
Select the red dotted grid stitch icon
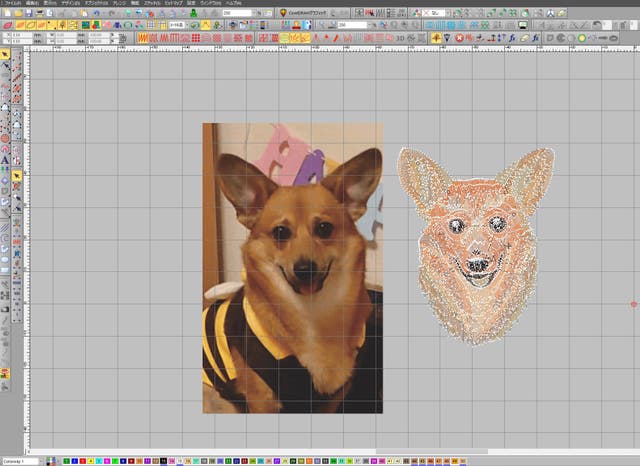point(196,38)
